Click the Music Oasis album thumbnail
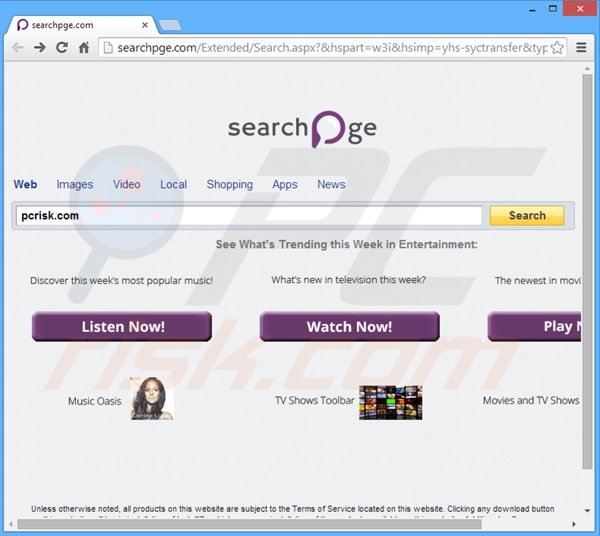This screenshot has width=600, height=536. (x=152, y=398)
